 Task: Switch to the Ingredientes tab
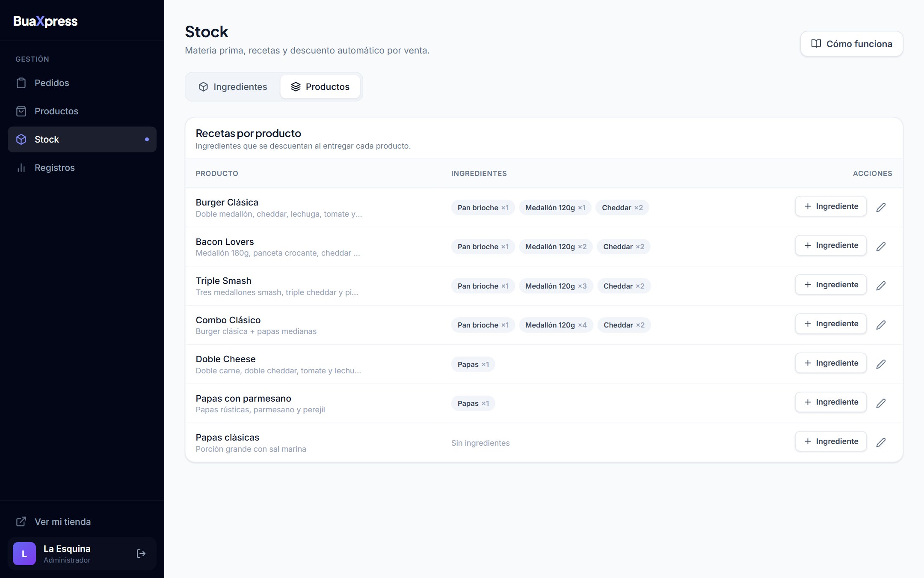pos(233,87)
